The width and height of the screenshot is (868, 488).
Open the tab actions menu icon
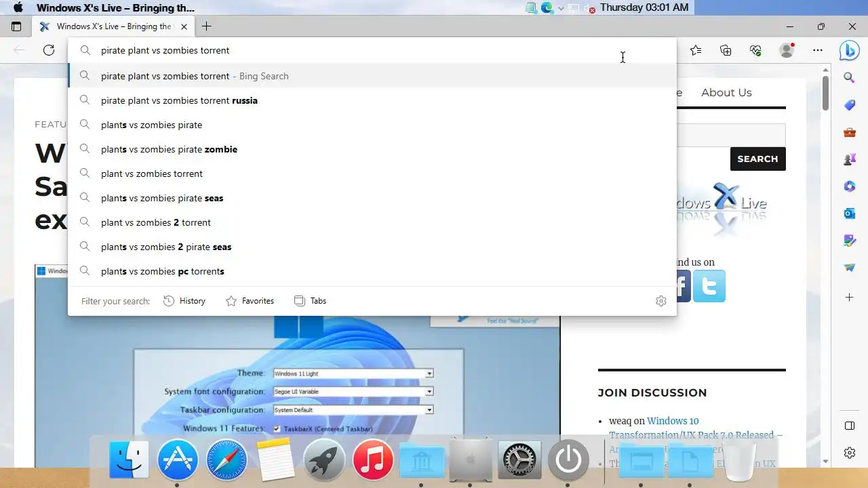pyautogui.click(x=16, y=26)
